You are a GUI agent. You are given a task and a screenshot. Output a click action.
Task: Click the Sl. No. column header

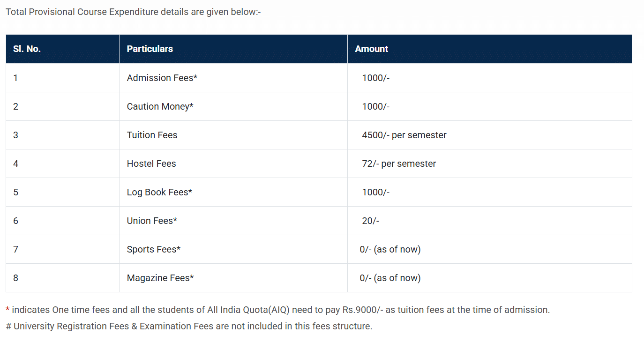[x=27, y=49]
